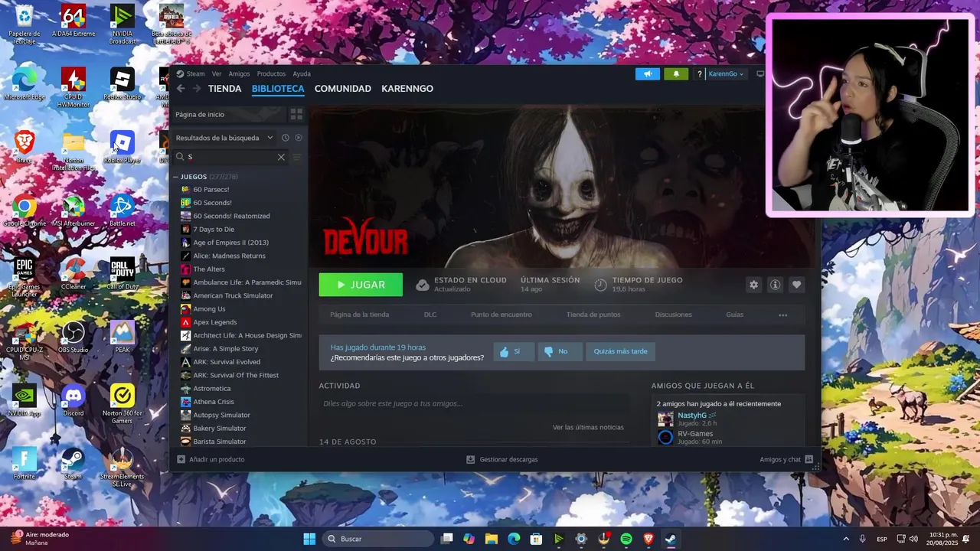Open Devour game settings gear
Image resolution: width=980 pixels, height=551 pixels.
point(753,285)
